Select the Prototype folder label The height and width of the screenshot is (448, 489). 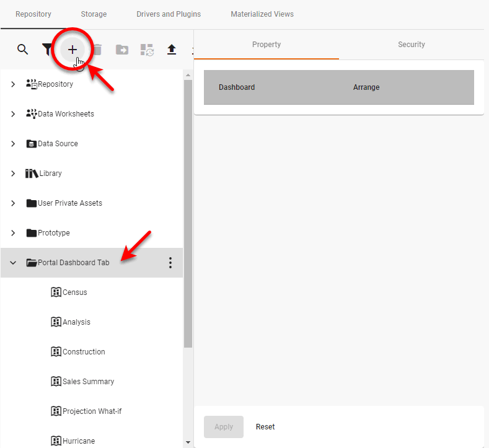[54, 233]
